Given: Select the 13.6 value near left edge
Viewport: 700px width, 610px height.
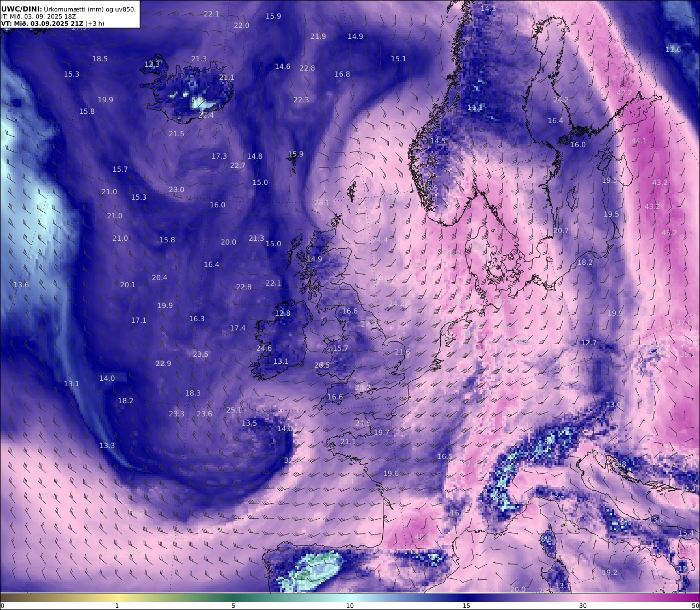Looking at the screenshot, I should (21, 285).
